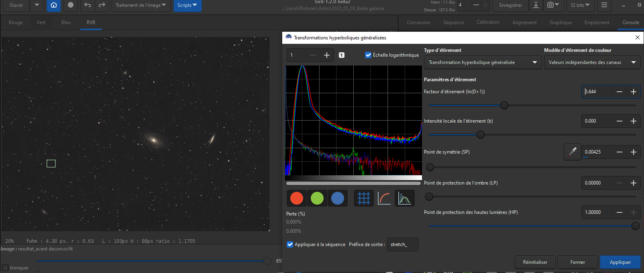Toggle original histogram display icon

[404, 198]
